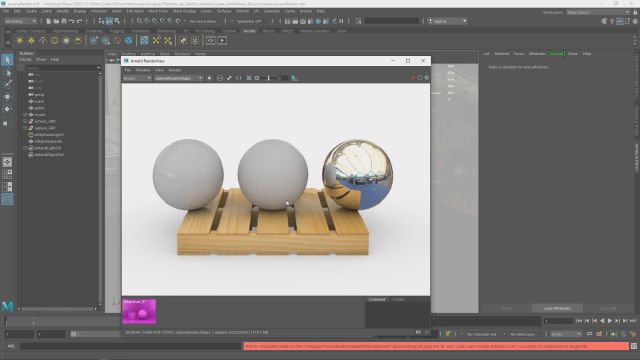Image resolution: width=640 pixels, height=360 pixels.
Task: Open the Arnold shelf tab
Action: pos(249,31)
